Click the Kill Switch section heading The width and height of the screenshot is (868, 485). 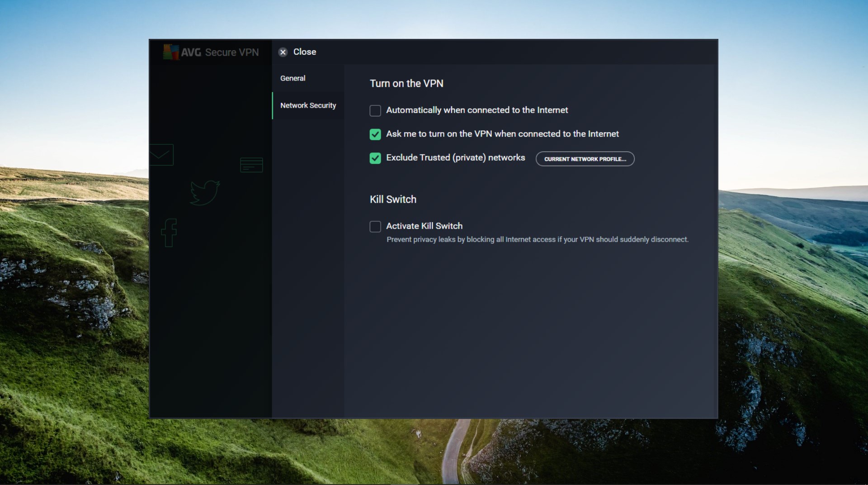392,200
